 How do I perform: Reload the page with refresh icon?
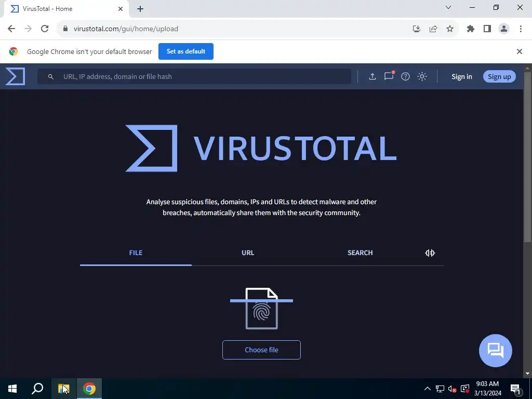[x=45, y=29]
